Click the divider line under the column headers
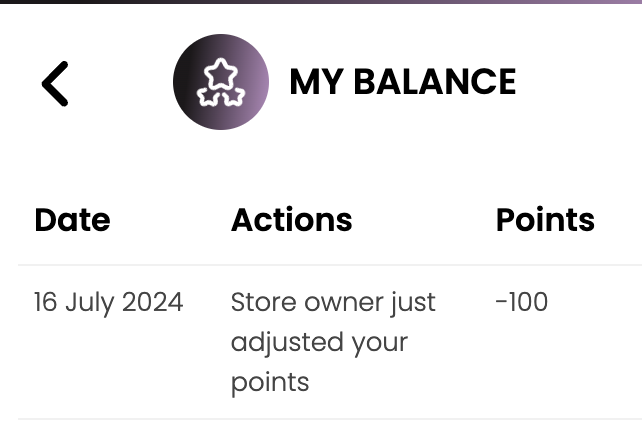The height and width of the screenshot is (424, 642). (x=330, y=265)
